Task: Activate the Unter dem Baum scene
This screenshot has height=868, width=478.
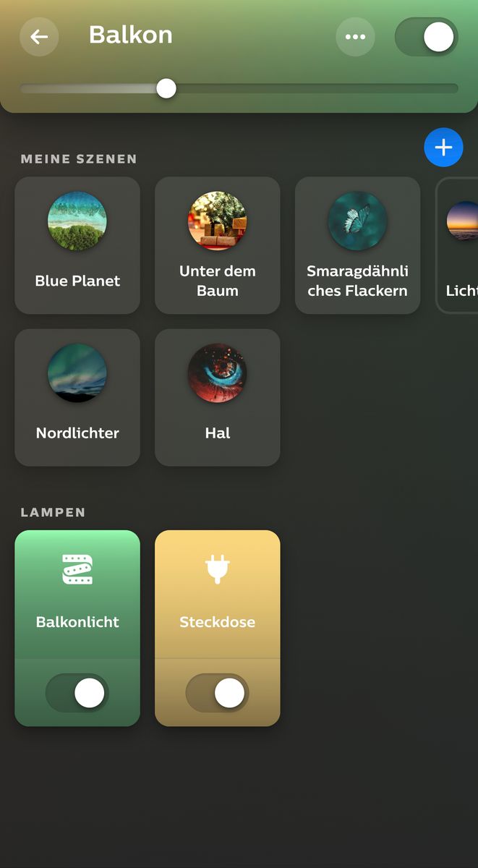Action: point(218,246)
